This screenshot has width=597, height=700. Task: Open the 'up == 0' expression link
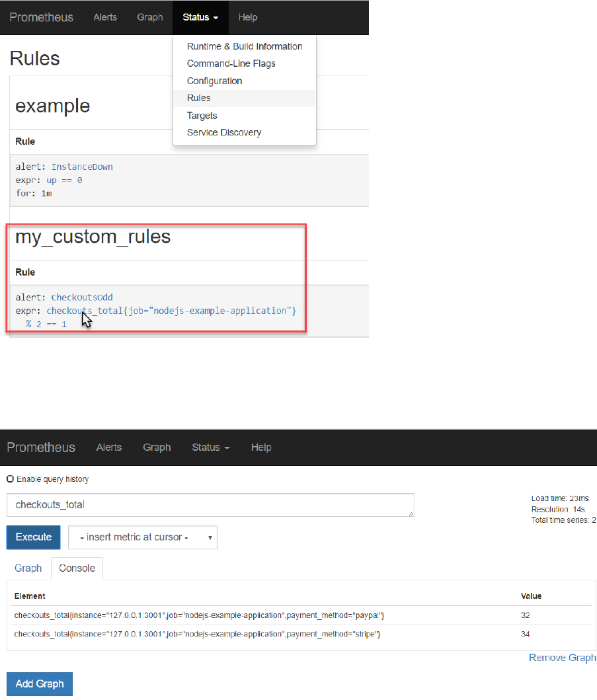pyautogui.click(x=64, y=180)
